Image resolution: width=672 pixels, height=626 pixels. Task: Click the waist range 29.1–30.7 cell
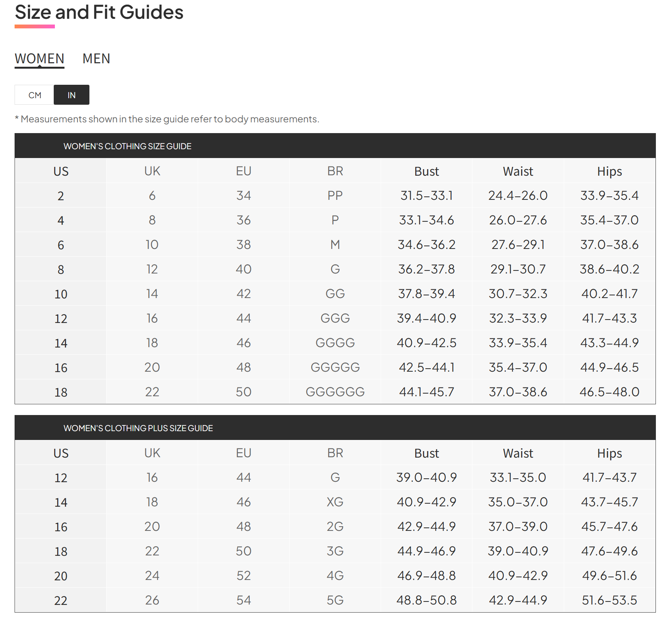click(x=518, y=269)
